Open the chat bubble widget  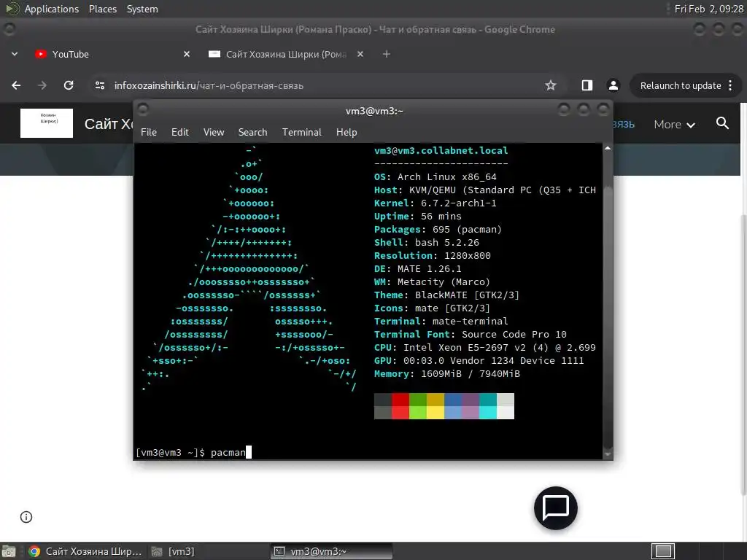click(x=555, y=507)
